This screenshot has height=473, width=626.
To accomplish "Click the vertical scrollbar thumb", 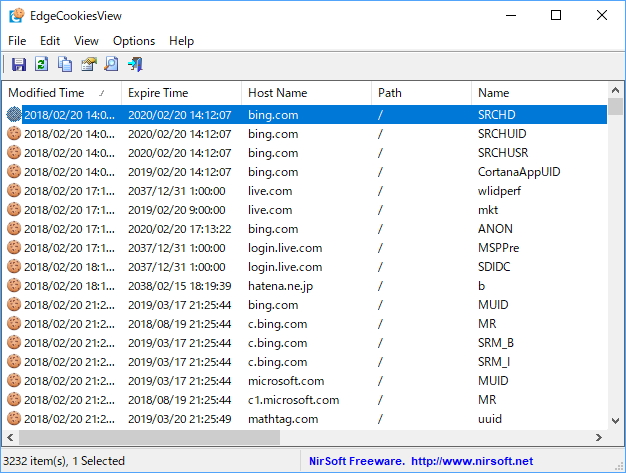I will (x=615, y=106).
